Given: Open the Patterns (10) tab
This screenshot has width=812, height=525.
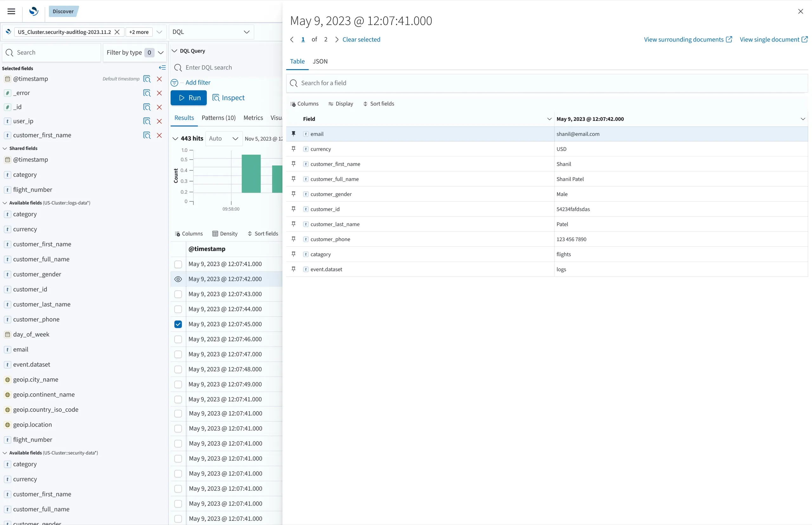Looking at the screenshot, I should [x=219, y=118].
